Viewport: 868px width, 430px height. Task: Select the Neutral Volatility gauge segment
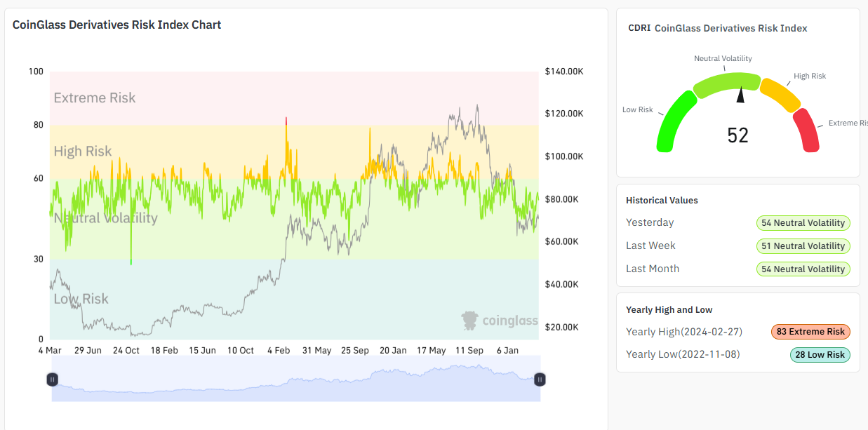726,79
